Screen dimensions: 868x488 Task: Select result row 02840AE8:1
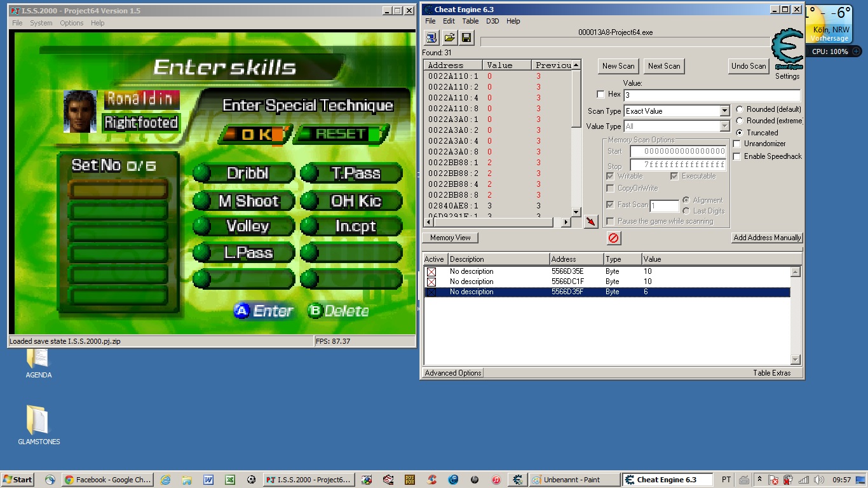click(498, 206)
